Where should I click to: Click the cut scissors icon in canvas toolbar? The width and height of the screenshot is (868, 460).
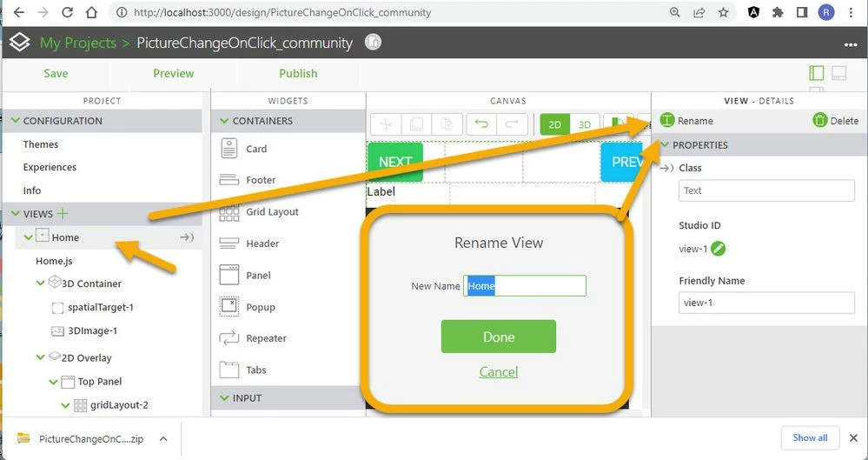386,124
